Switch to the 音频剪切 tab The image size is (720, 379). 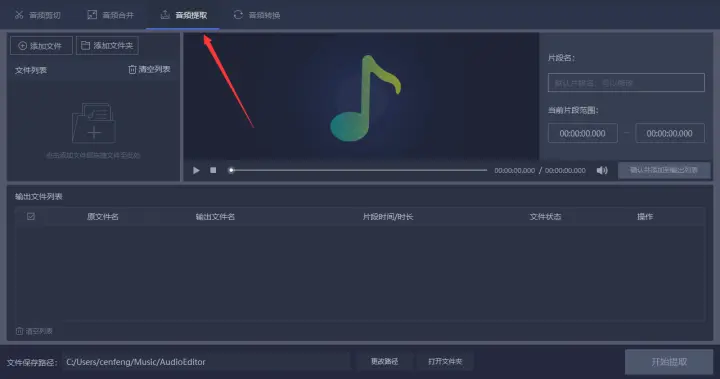pos(38,15)
